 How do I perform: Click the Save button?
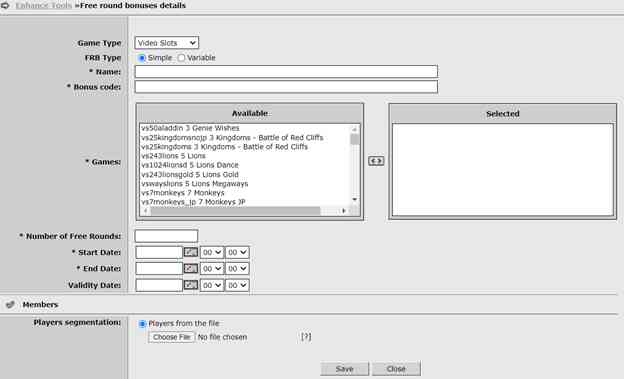345,369
